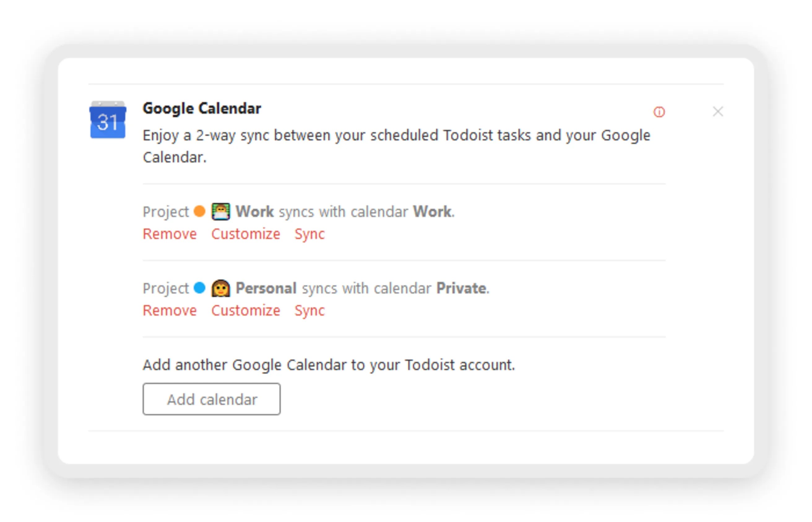Image resolution: width=812 pixels, height=522 pixels.
Task: Click the Work project emoji icon
Action: pyautogui.click(x=221, y=212)
